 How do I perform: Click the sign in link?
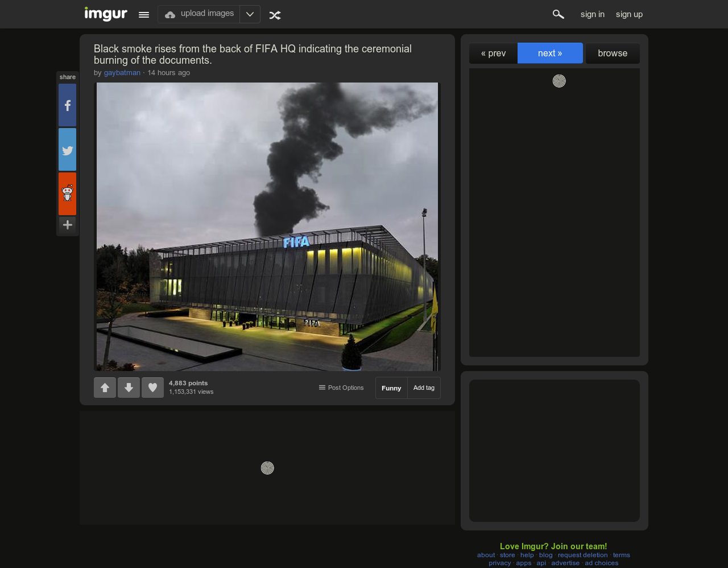pos(593,14)
